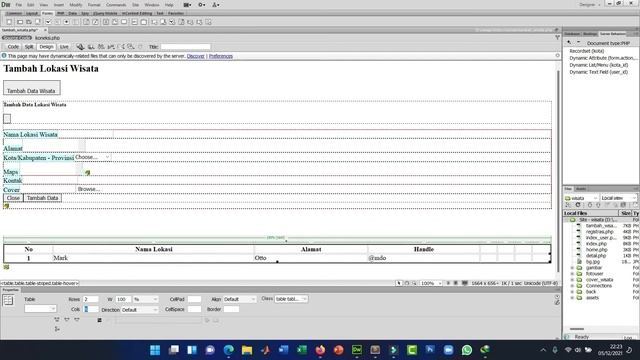Open the Local view dropdown in Files panel

click(x=618, y=198)
